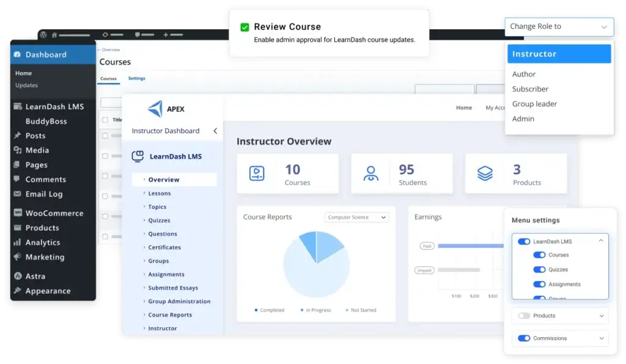Click the WooCommerce icon
The image size is (626, 364).
tap(18, 213)
